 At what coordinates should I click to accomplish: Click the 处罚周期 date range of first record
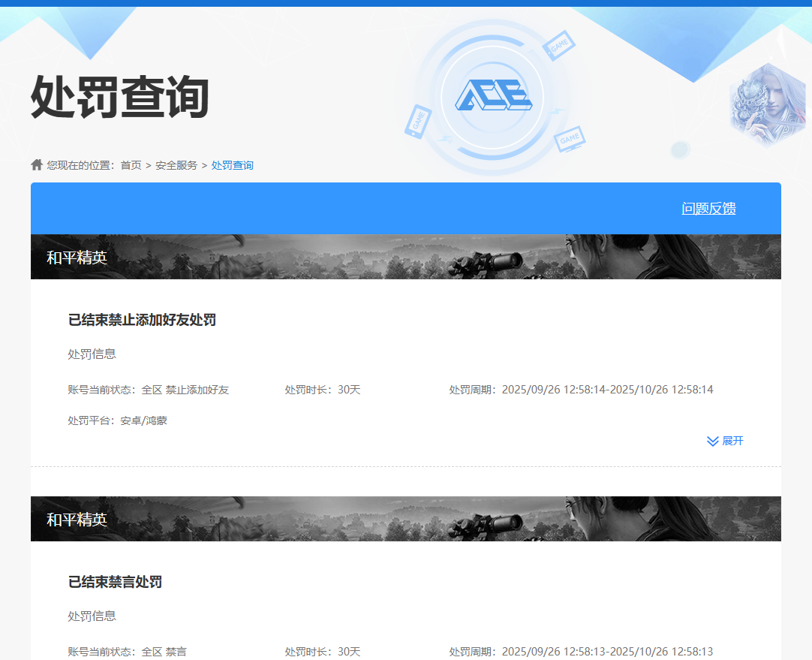581,390
